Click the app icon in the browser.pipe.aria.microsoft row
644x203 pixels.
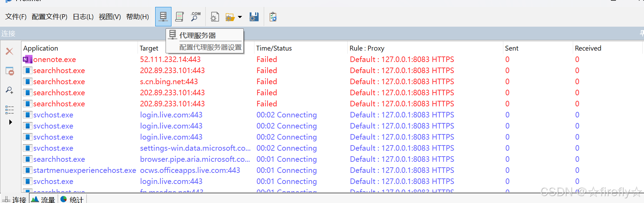28,159
